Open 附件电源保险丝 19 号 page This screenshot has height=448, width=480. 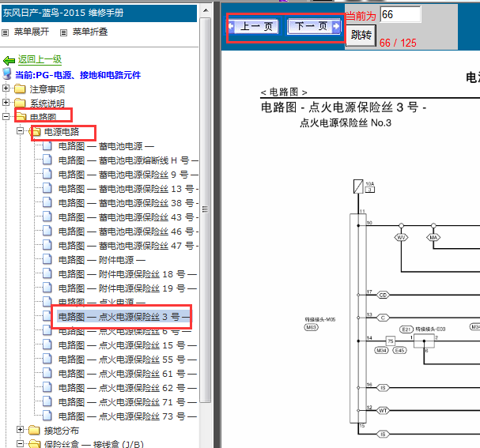(x=127, y=288)
